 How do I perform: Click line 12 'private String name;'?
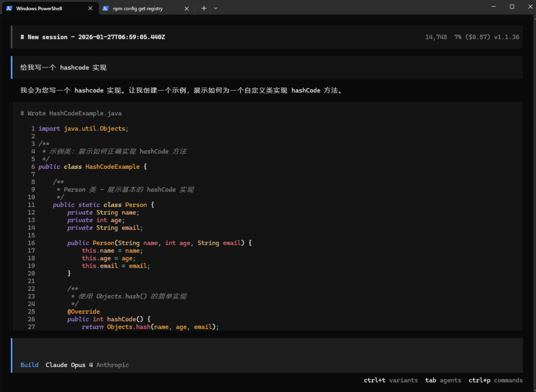pyautogui.click(x=103, y=213)
